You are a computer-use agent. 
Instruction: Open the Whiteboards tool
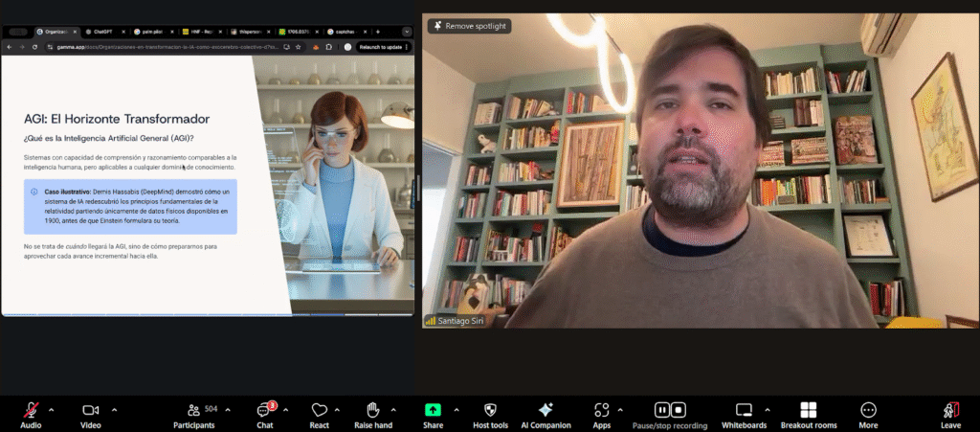(x=745, y=410)
